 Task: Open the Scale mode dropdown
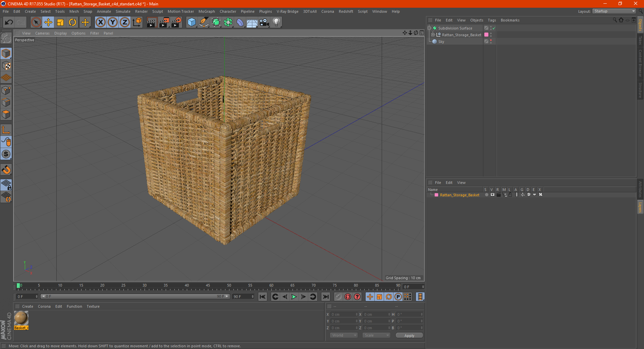(376, 335)
